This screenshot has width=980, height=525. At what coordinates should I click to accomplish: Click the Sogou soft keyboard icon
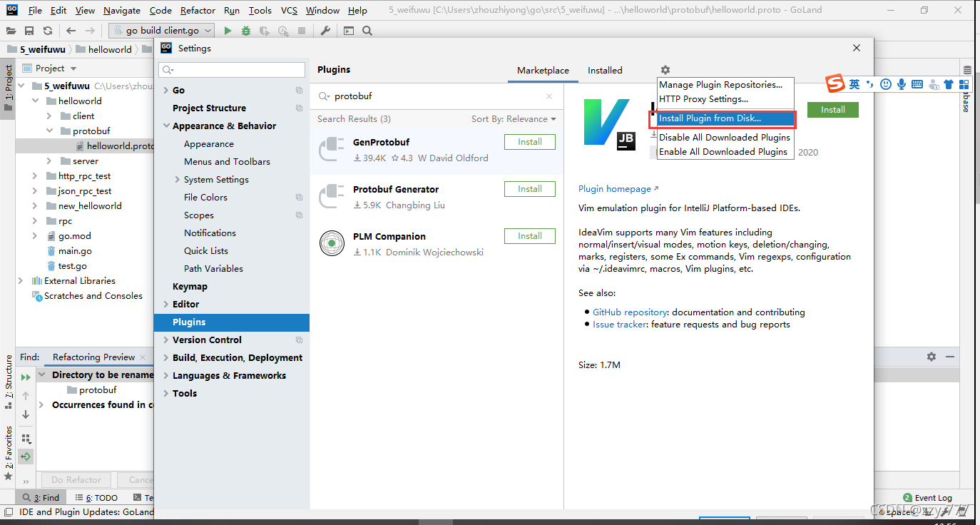coord(917,84)
